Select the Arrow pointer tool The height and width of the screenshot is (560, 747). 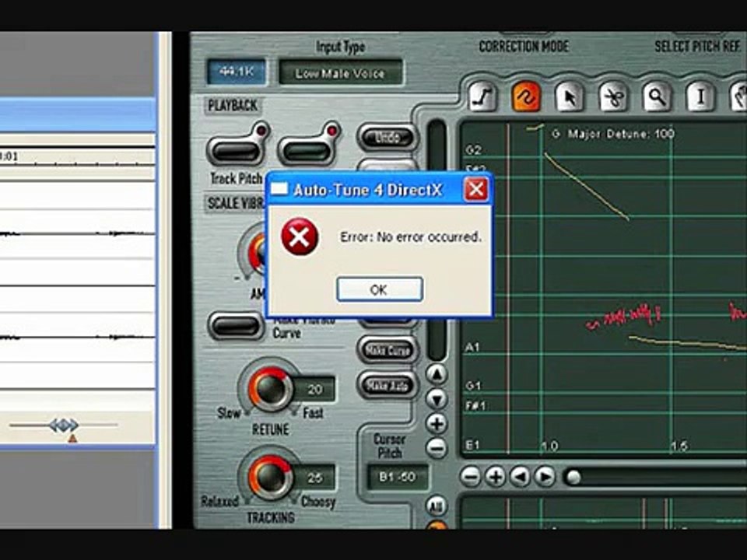[570, 97]
